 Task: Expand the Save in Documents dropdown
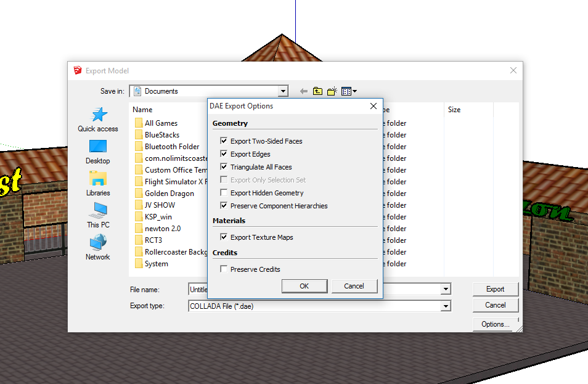[x=283, y=91]
